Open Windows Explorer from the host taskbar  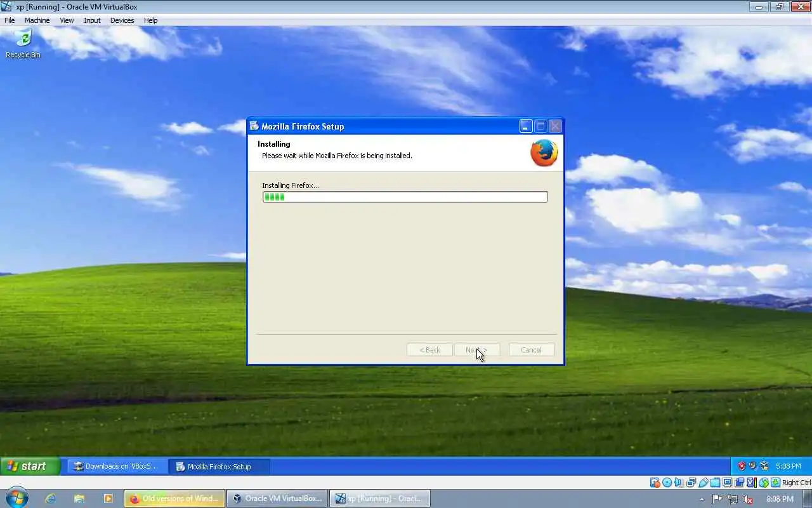coord(79,498)
